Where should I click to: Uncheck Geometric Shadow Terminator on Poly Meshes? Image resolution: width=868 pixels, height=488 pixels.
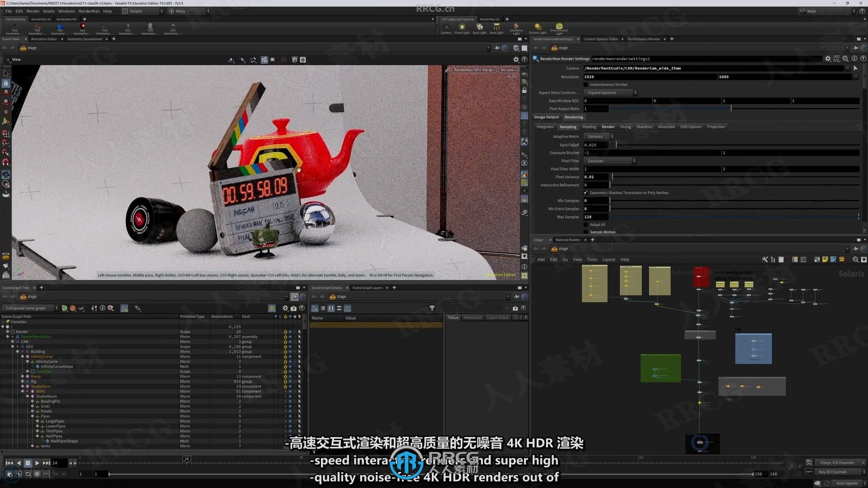pyautogui.click(x=586, y=193)
